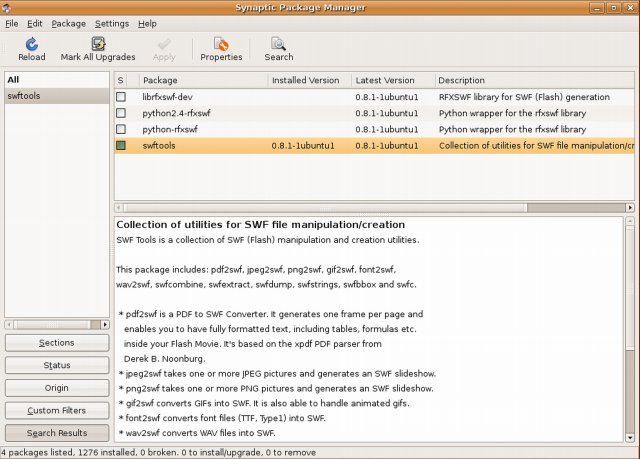
Task: Click the greyed Apply checkmark icon
Action: tap(164, 44)
